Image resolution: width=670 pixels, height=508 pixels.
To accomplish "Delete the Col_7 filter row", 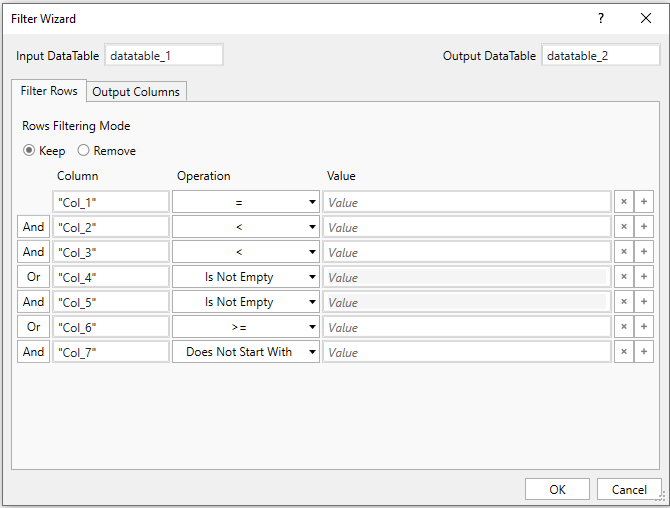I will click(623, 352).
